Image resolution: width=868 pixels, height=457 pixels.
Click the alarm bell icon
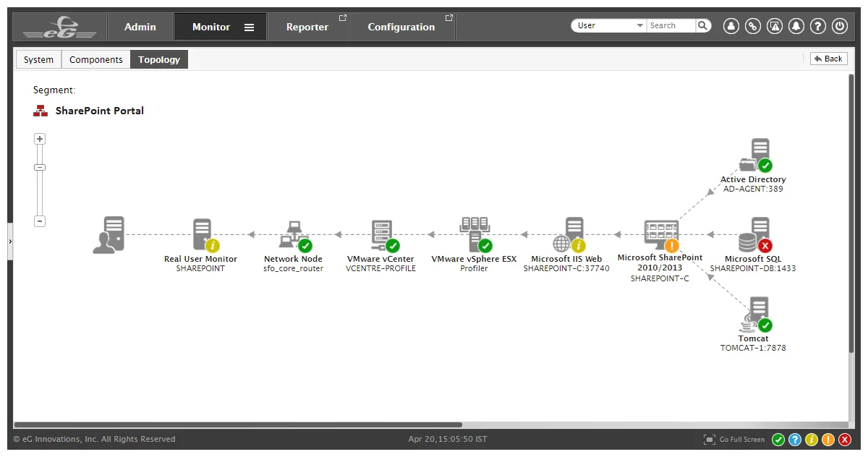coord(796,26)
